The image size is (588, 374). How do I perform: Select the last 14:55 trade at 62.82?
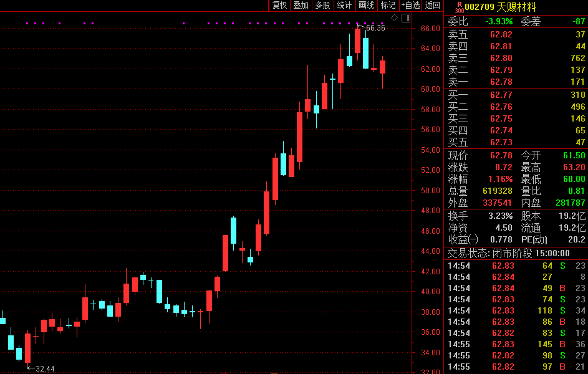(516, 367)
